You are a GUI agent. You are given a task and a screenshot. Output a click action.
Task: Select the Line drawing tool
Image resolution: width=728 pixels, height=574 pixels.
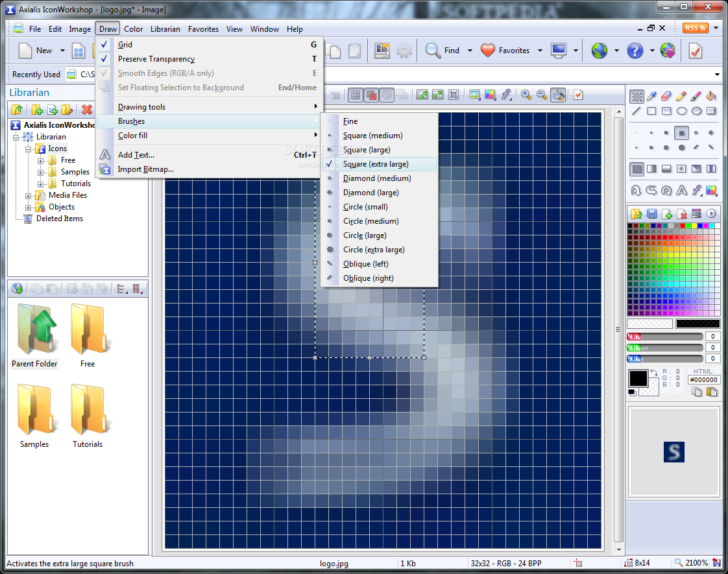tap(637, 111)
